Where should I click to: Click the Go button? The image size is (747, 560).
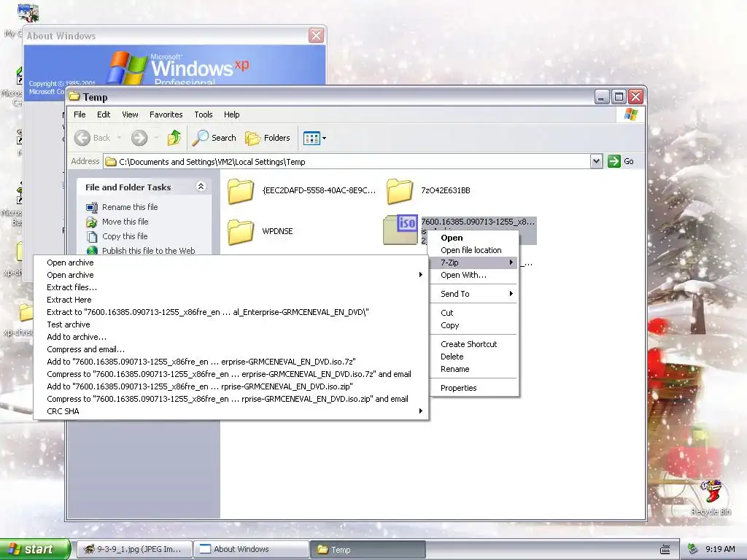pyautogui.click(x=621, y=161)
